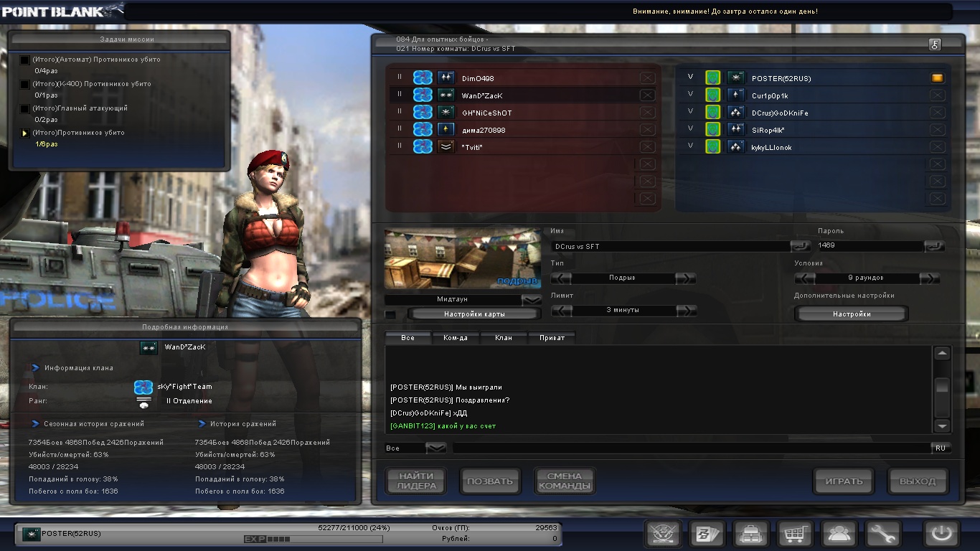Toggle checkbox beside Настройки карты

click(390, 314)
